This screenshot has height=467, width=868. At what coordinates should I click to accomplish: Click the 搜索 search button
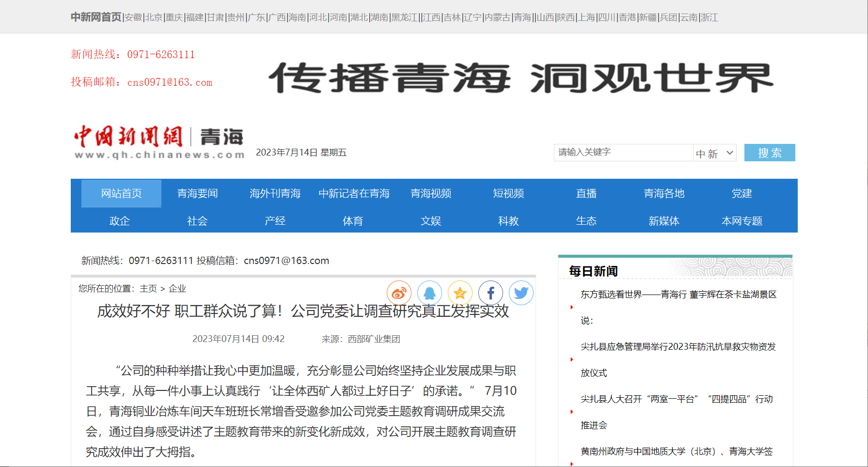pos(769,153)
